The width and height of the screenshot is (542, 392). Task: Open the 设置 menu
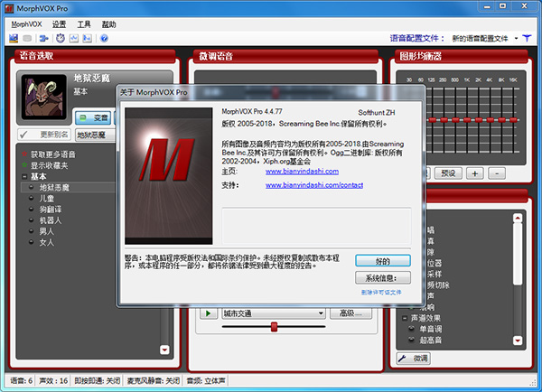(59, 24)
